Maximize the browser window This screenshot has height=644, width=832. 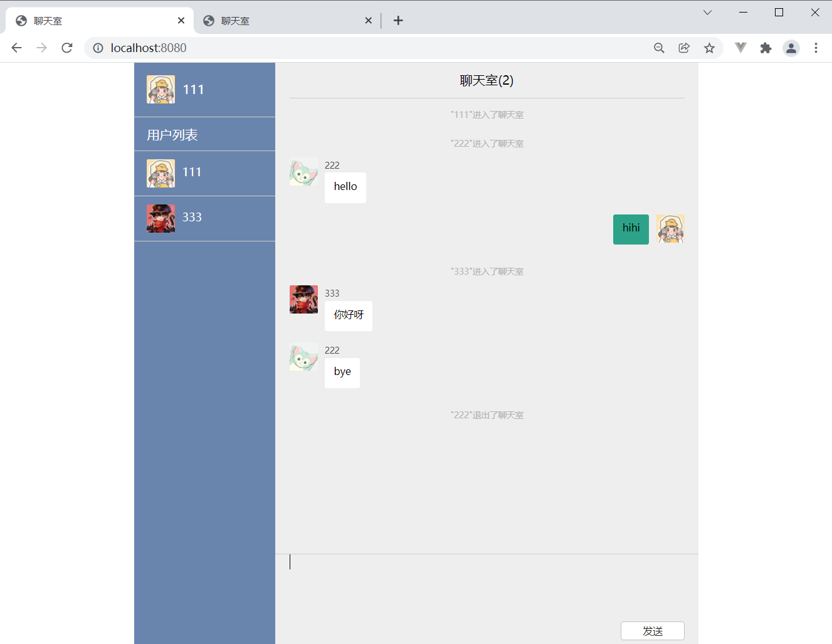(779, 13)
